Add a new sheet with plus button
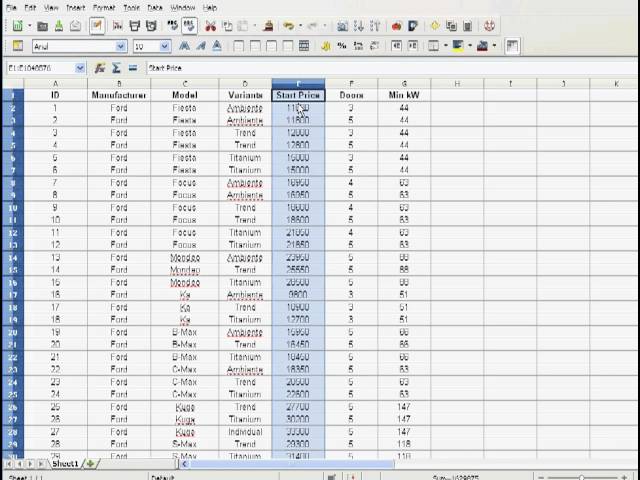The height and width of the screenshot is (480, 640). [90, 464]
